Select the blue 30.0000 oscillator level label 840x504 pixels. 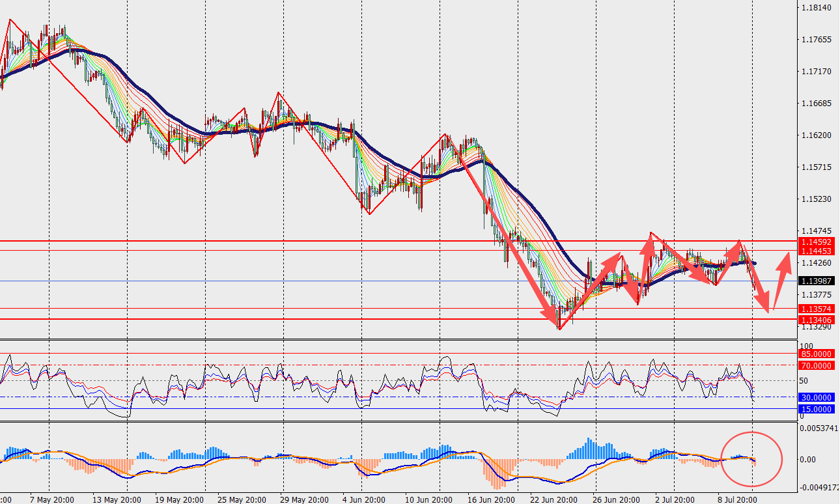(x=817, y=397)
